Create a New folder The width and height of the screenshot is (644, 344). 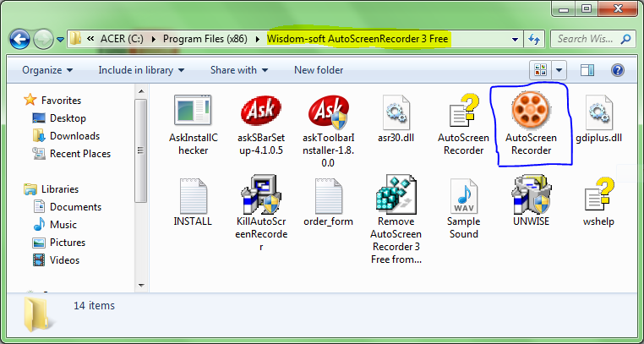pyautogui.click(x=319, y=70)
